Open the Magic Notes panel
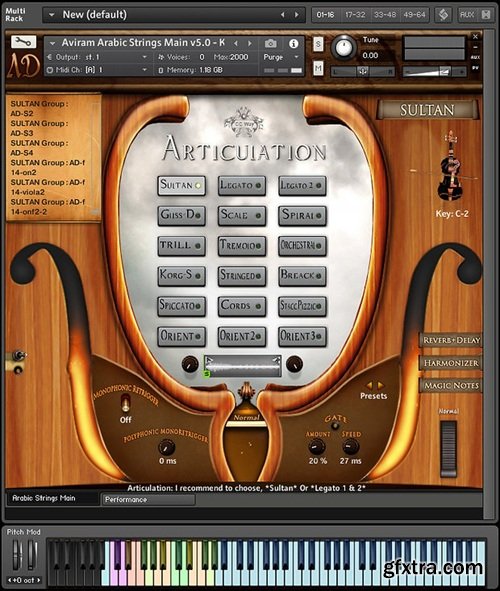 click(x=451, y=386)
